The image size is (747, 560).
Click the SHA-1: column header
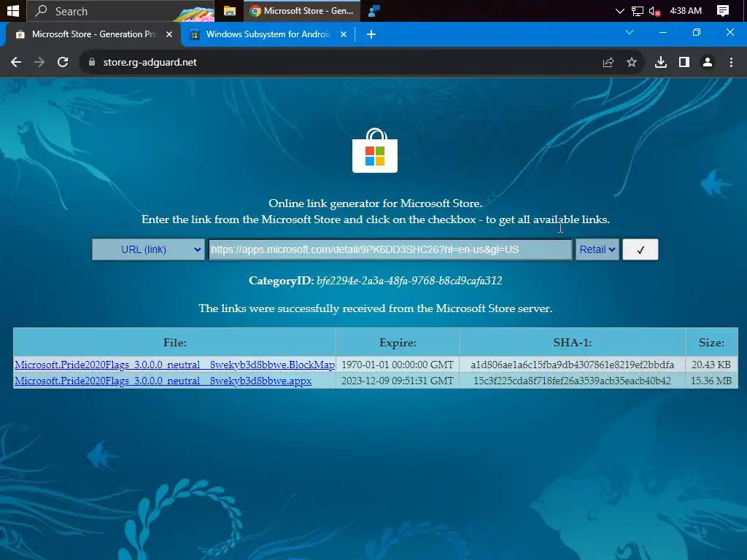click(572, 343)
